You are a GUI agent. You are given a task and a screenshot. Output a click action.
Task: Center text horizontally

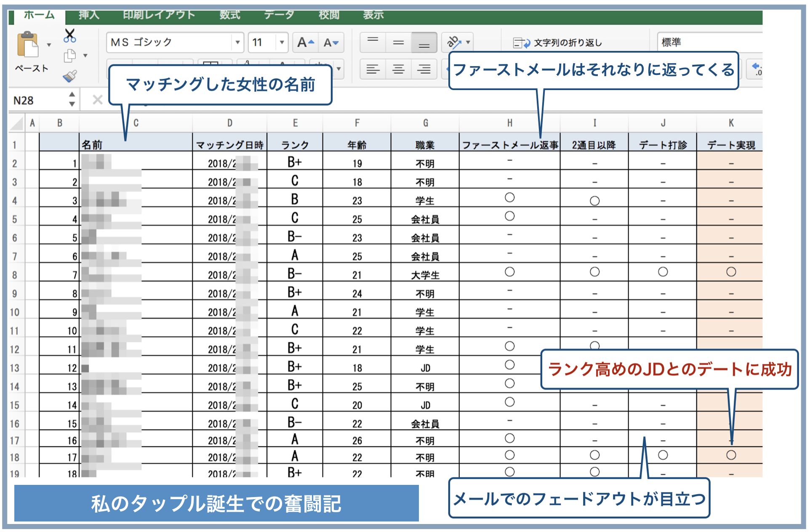click(398, 69)
